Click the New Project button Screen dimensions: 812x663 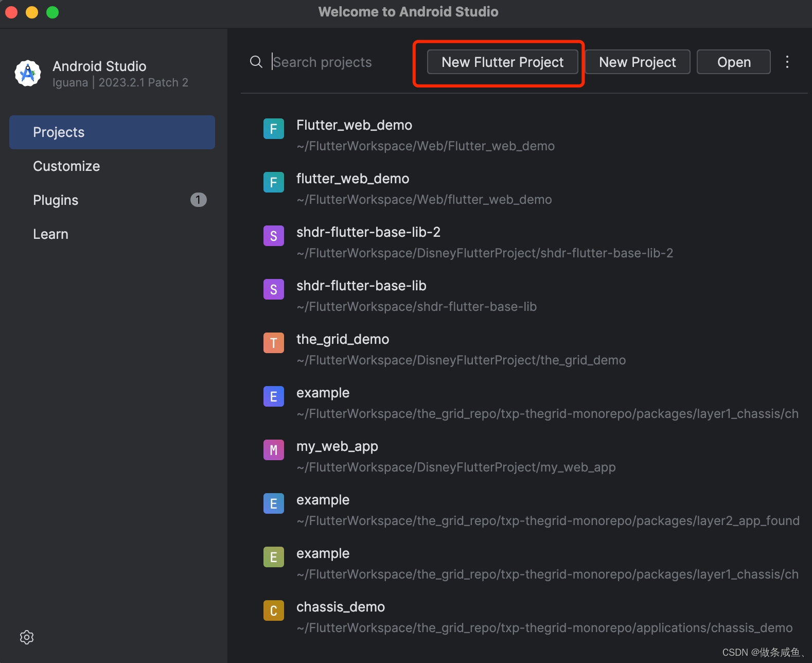(638, 62)
